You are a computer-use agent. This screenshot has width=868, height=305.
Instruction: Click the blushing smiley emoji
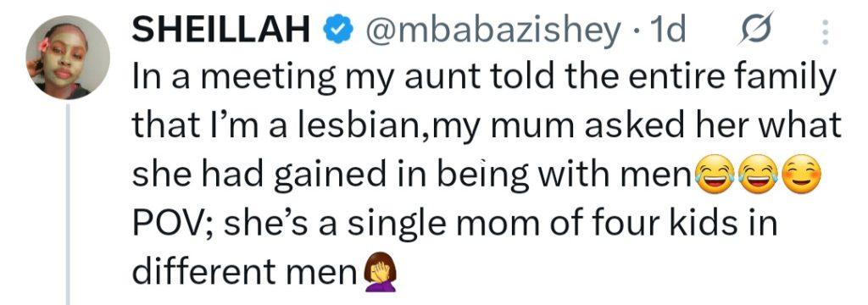coord(800,175)
